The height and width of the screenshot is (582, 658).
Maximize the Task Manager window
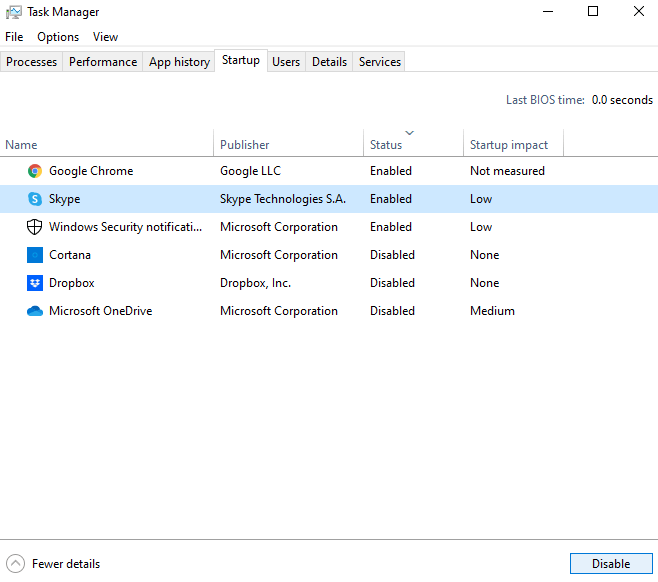point(593,11)
